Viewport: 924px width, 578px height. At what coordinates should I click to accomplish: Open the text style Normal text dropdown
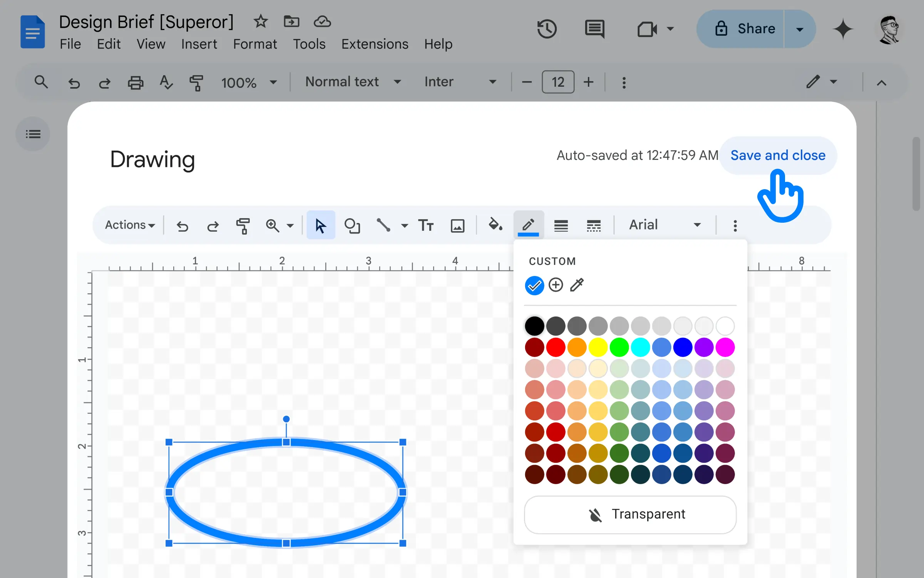[x=352, y=81]
